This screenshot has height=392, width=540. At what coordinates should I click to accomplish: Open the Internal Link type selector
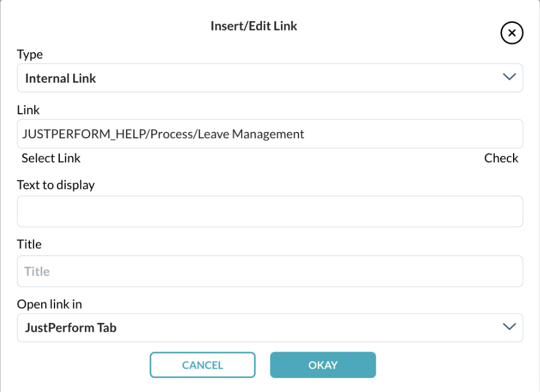point(270,77)
